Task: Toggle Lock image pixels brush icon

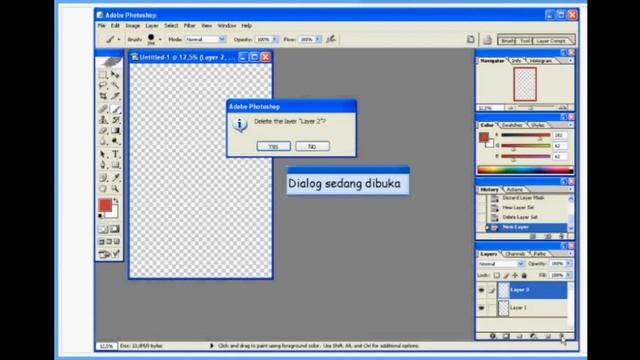Action: tap(506, 276)
